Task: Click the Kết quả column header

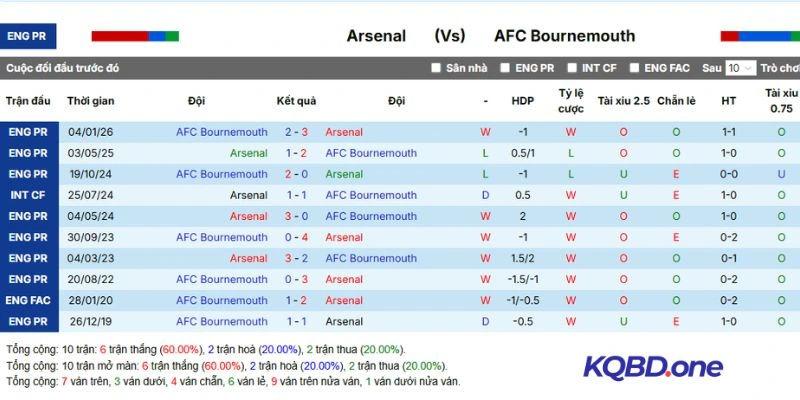Action: (296, 101)
